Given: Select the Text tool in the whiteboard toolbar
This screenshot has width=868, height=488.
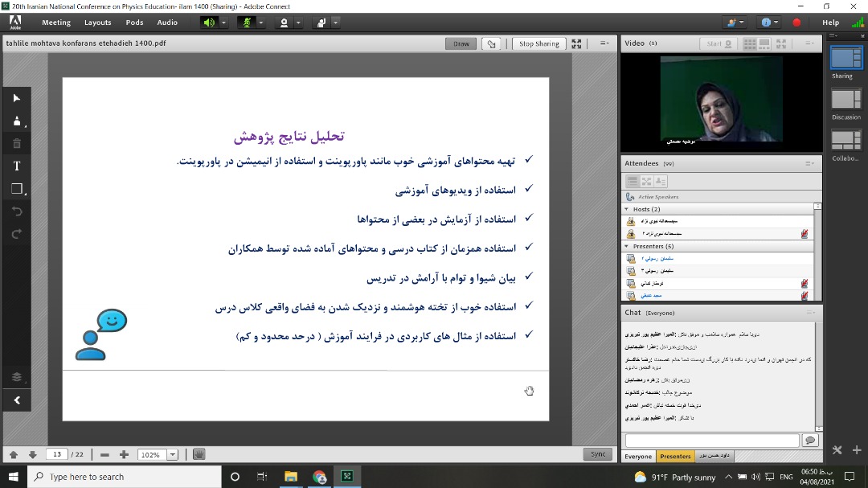Looking at the screenshot, I should click(x=17, y=166).
